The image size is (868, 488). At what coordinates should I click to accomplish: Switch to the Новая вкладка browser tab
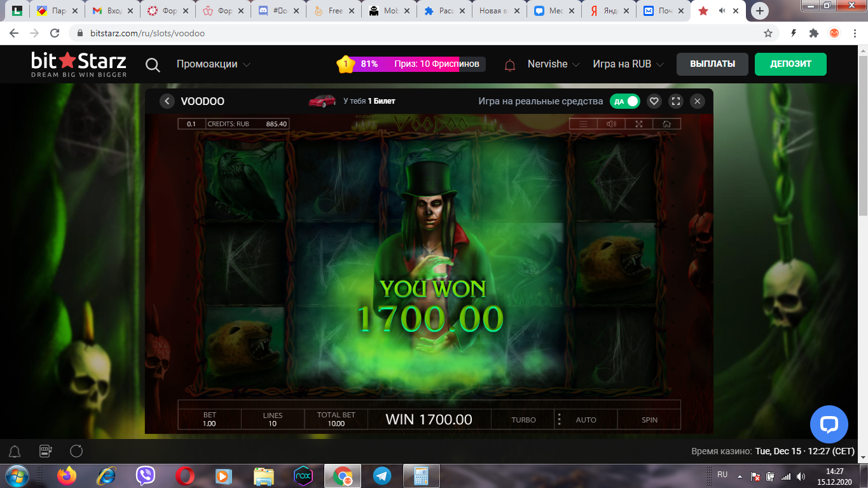[x=499, y=11]
